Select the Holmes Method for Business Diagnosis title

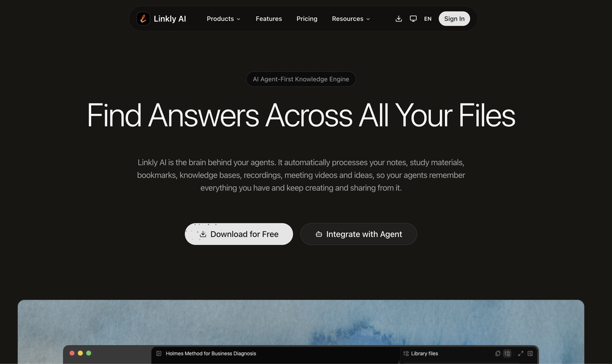pos(211,354)
